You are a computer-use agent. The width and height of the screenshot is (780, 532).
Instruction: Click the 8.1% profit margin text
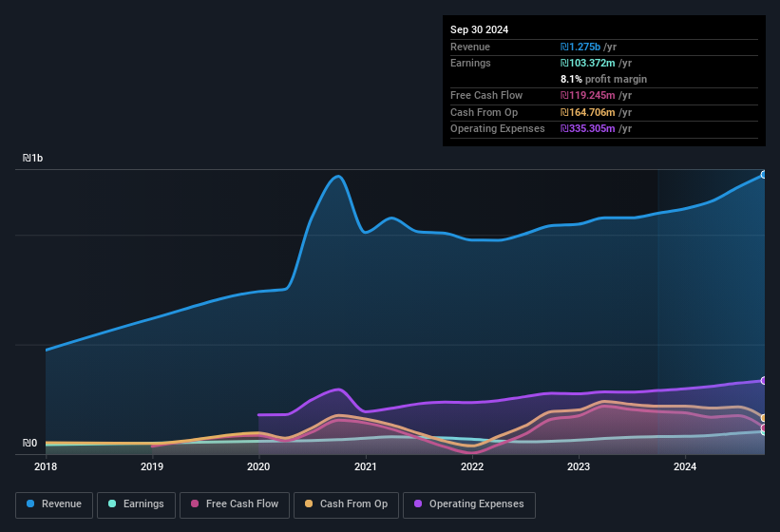(x=603, y=79)
